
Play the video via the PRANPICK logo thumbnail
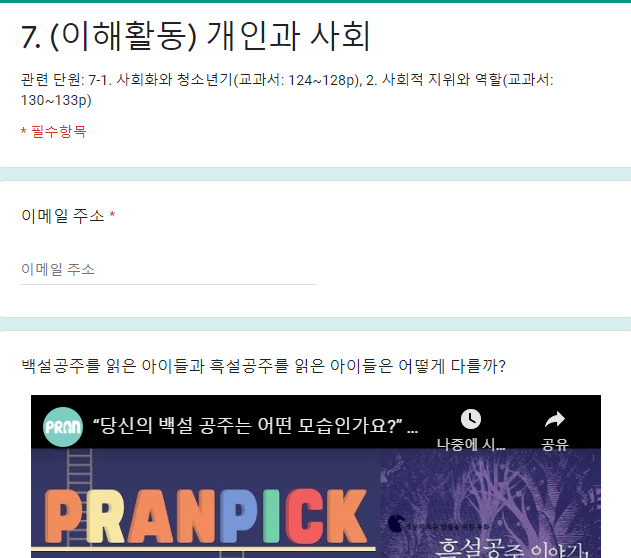[206, 516]
